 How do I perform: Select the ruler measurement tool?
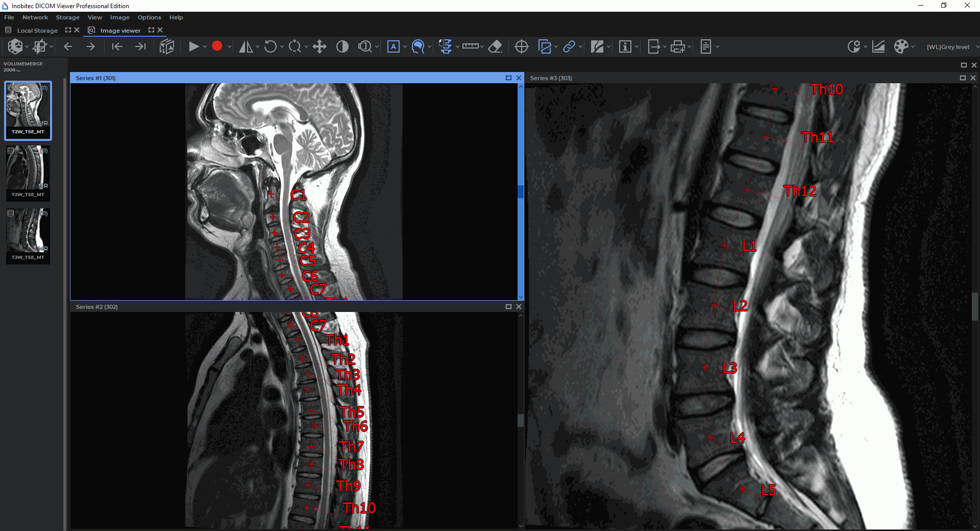pos(470,46)
